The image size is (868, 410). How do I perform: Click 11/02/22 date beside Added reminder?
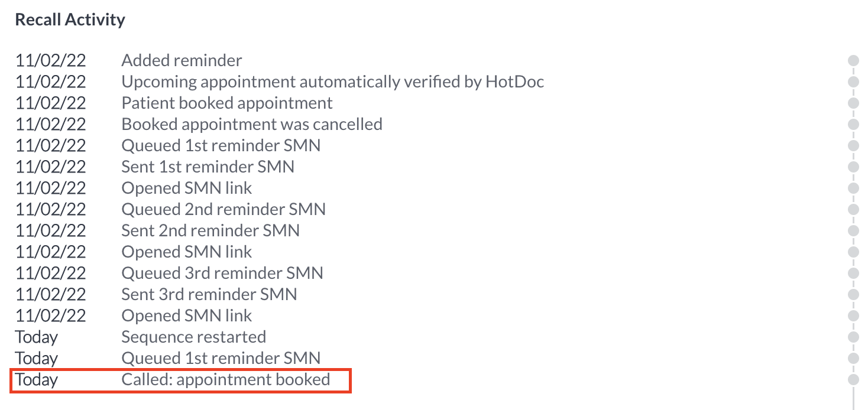click(x=50, y=60)
